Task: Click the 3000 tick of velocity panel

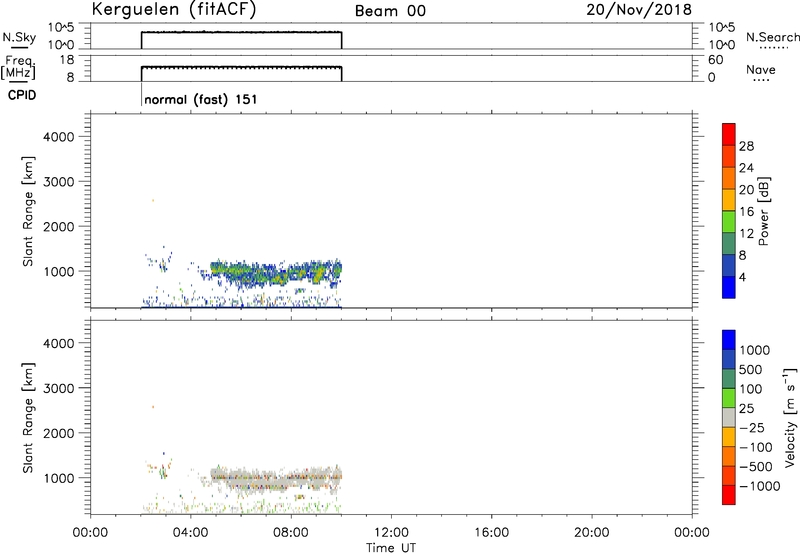Action: point(59,388)
